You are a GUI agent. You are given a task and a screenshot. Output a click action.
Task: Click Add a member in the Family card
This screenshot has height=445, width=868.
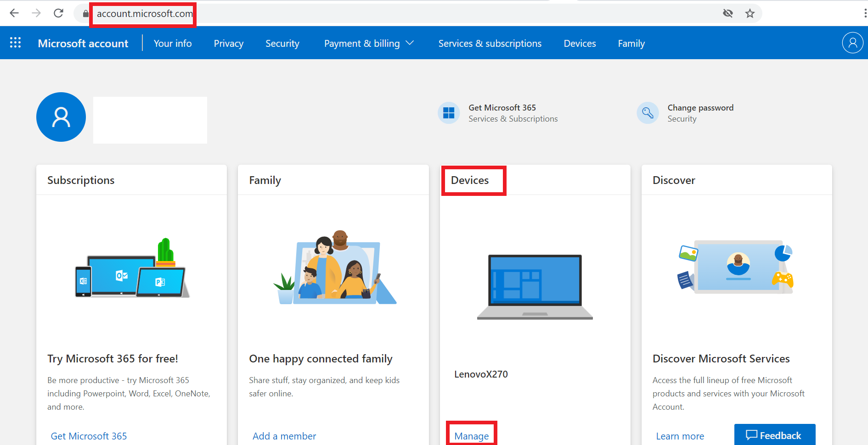tap(284, 436)
